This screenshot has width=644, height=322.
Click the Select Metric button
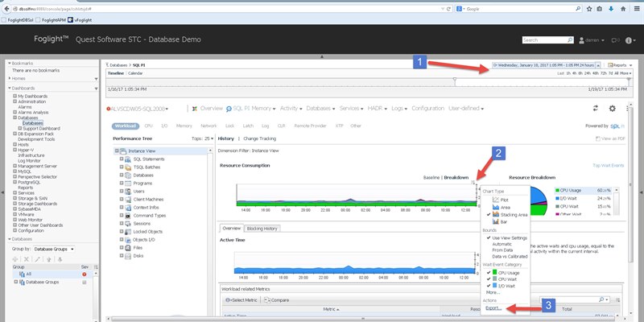click(x=241, y=300)
